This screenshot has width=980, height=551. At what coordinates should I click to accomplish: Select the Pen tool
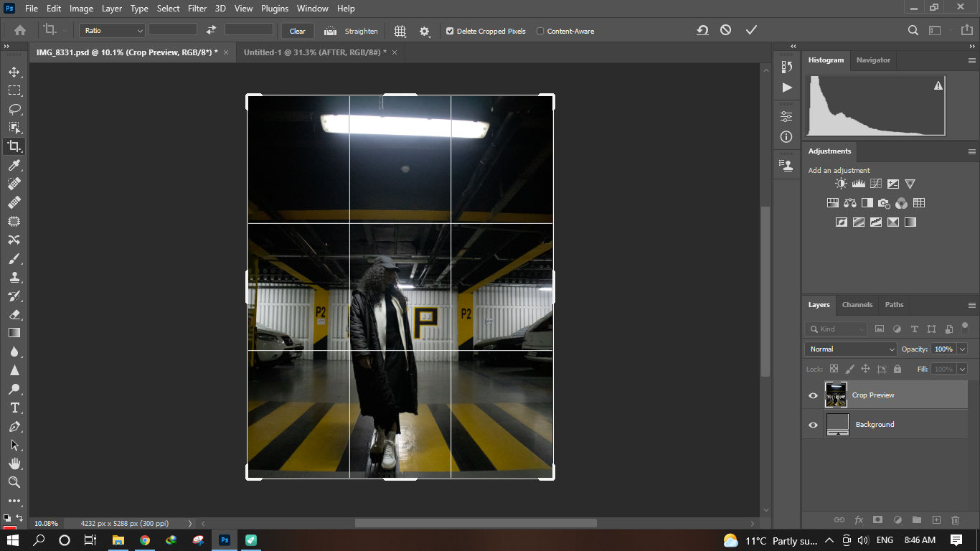pos(14,426)
